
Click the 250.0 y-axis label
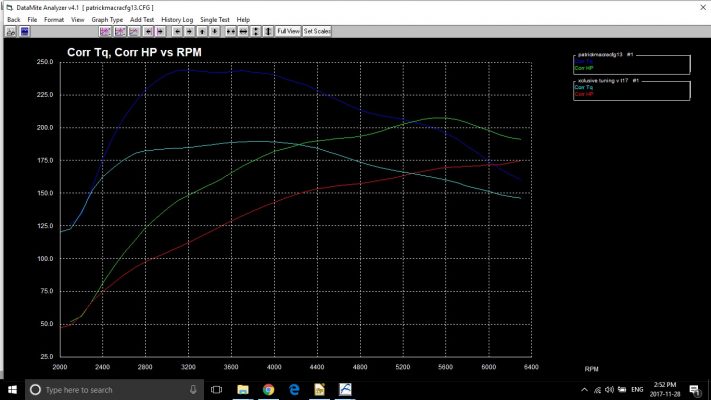[x=45, y=62]
